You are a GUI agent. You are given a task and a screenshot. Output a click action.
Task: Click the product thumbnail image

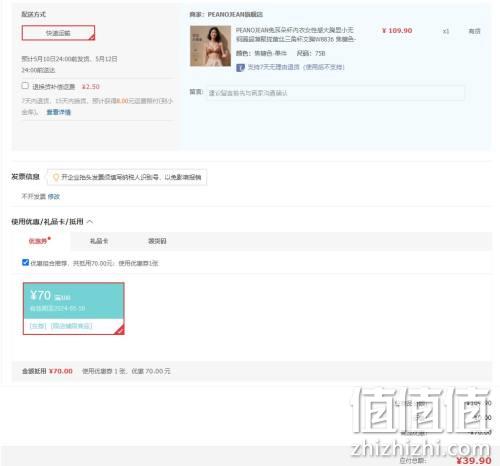pos(210,46)
